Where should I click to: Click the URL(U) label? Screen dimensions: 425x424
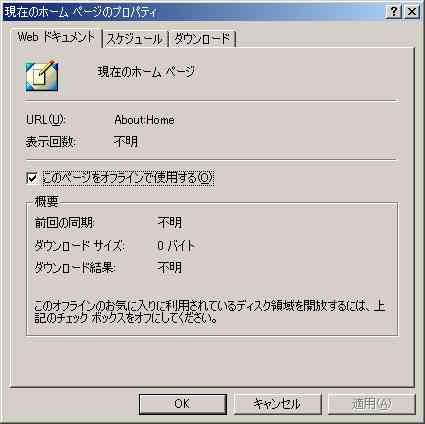click(x=46, y=120)
